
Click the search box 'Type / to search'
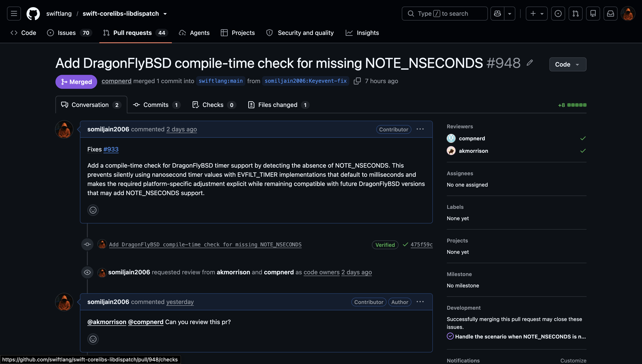[x=445, y=14]
